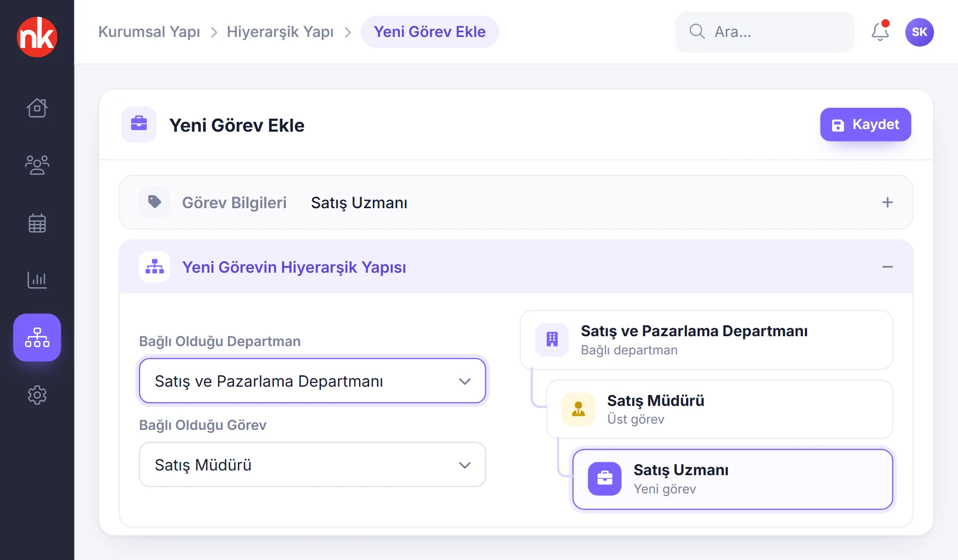Select the hierarchy structure sidebar icon

click(x=37, y=337)
